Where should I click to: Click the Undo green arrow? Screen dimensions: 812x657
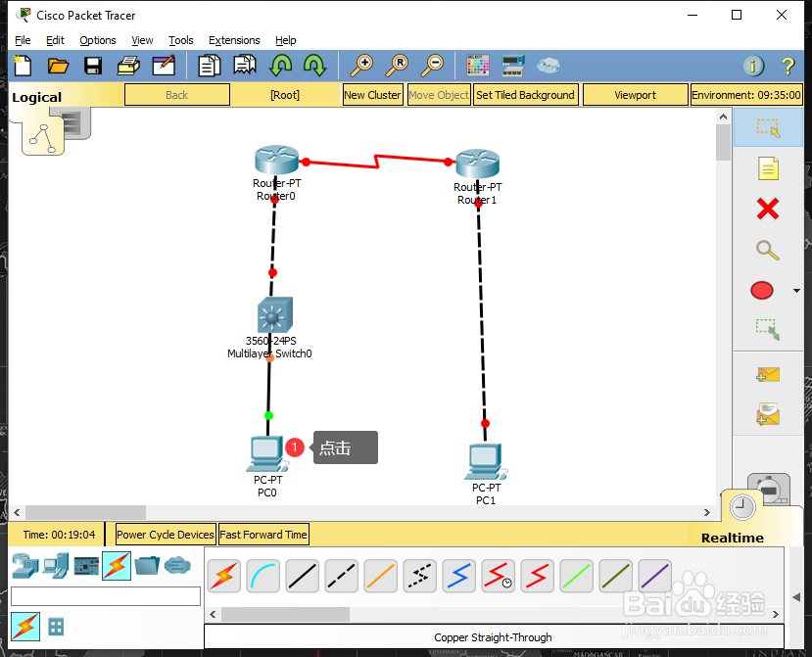pos(280,66)
